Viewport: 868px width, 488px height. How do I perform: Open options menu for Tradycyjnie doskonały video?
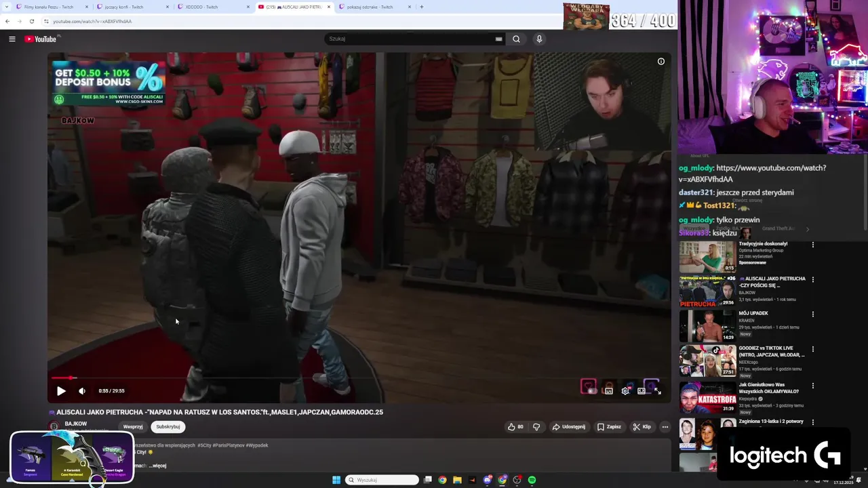(813, 245)
